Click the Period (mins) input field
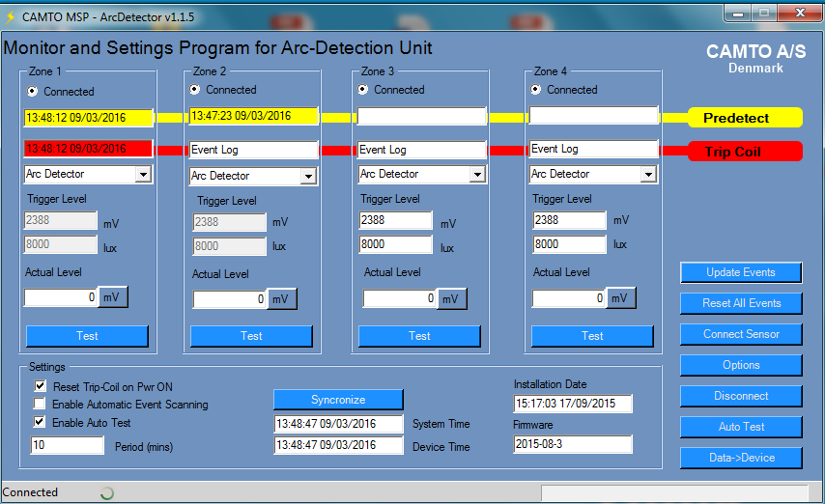This screenshot has height=504, width=825. tap(68, 446)
